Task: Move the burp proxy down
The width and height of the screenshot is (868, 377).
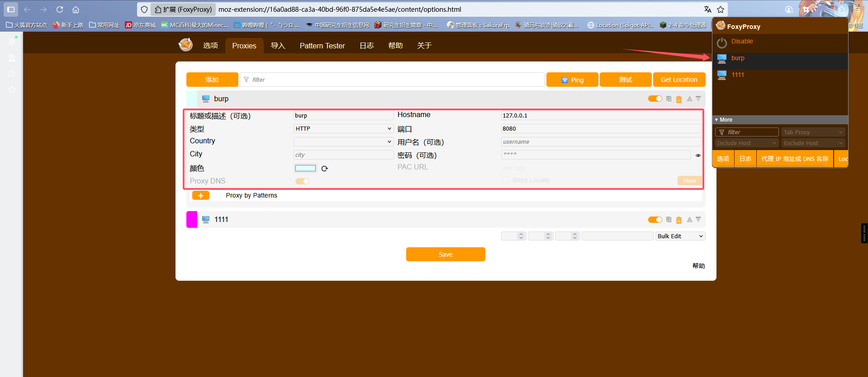Action: (x=698, y=99)
